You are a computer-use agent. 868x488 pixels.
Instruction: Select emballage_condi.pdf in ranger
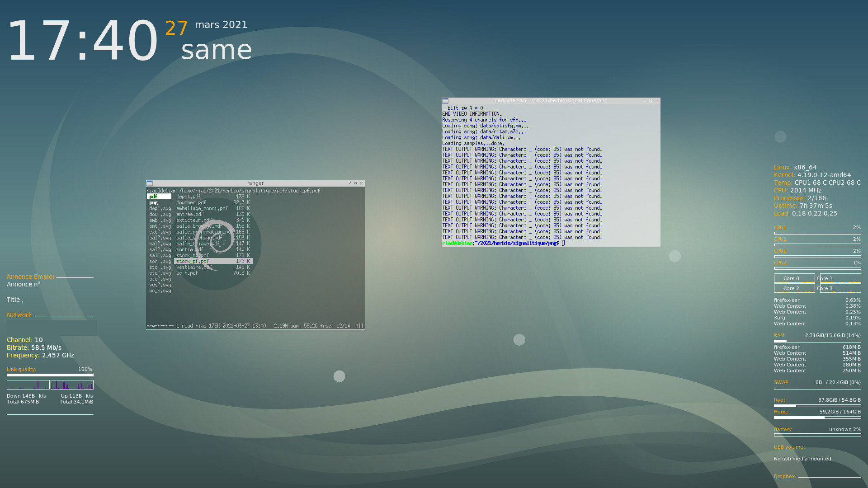213,208
